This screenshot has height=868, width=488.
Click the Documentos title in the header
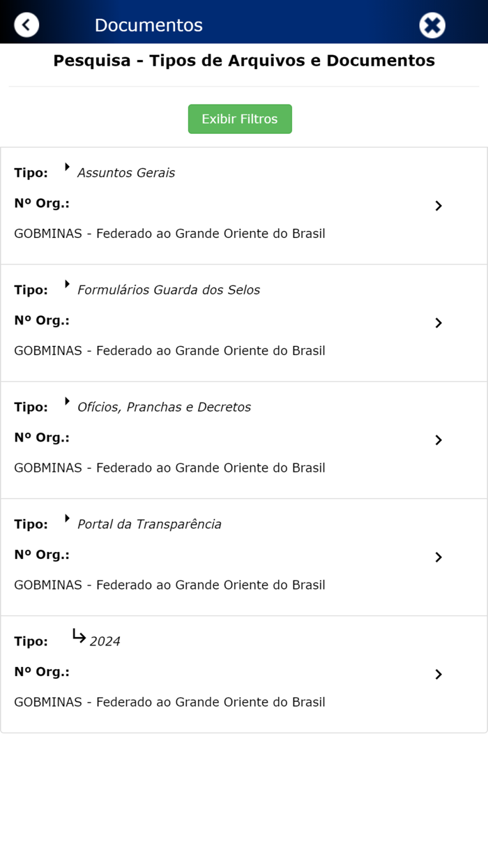(148, 24)
